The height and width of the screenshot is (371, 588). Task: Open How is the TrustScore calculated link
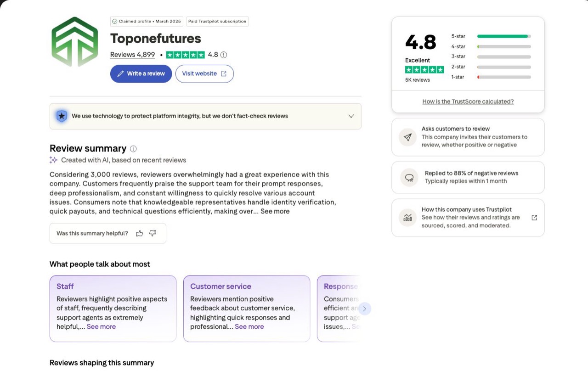[468, 101]
